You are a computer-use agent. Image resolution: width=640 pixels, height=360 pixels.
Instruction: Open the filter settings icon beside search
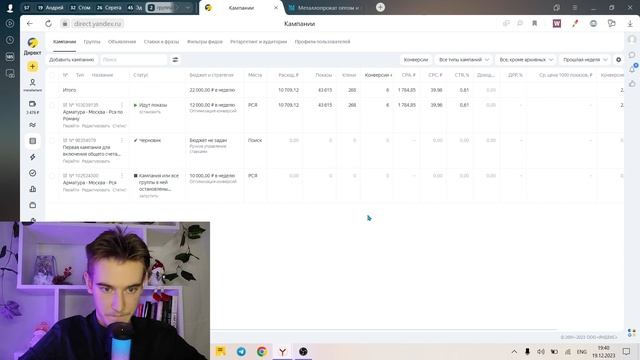tap(175, 60)
